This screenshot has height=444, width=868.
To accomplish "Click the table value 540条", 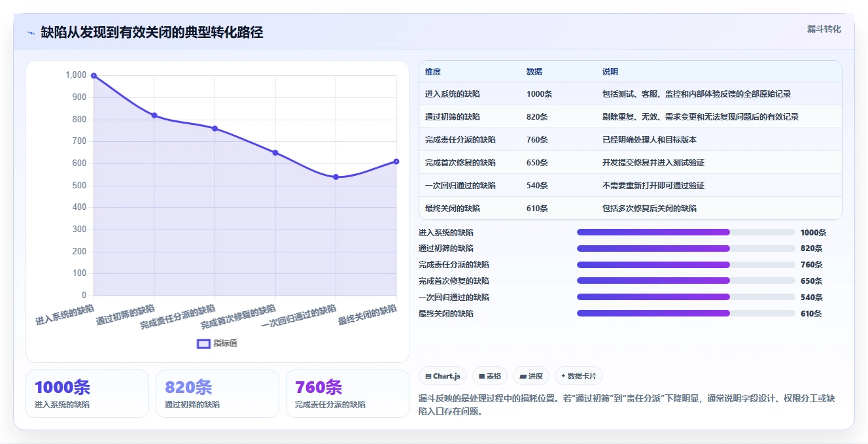I will [x=537, y=186].
